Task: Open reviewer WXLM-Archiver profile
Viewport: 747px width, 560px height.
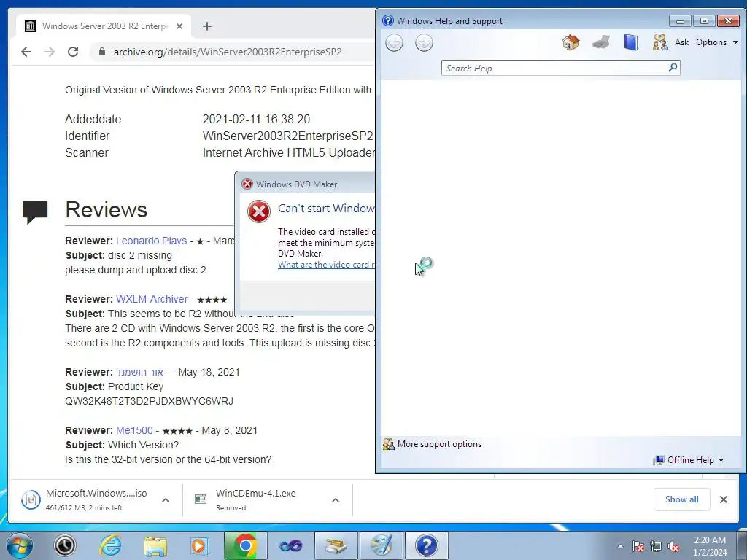Action: [152, 299]
